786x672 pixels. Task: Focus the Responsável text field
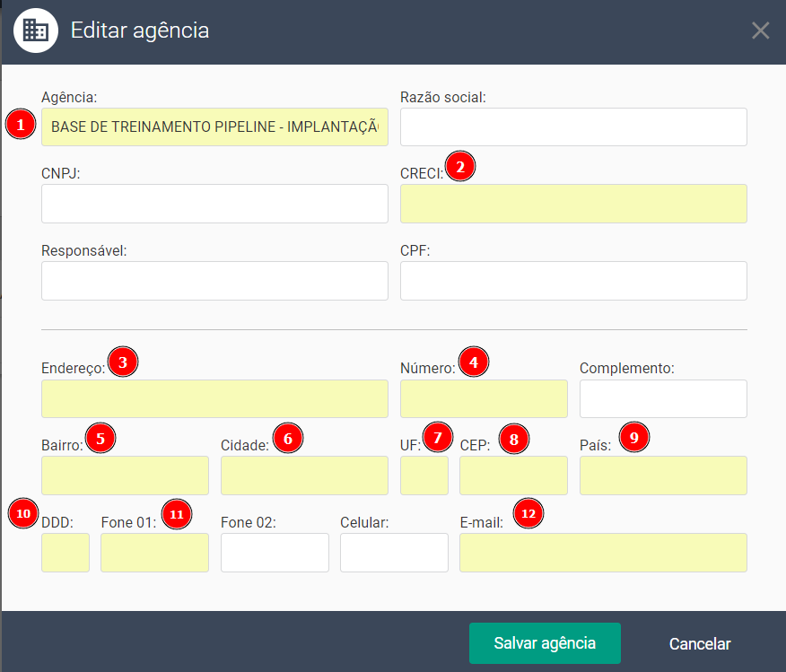pos(214,281)
